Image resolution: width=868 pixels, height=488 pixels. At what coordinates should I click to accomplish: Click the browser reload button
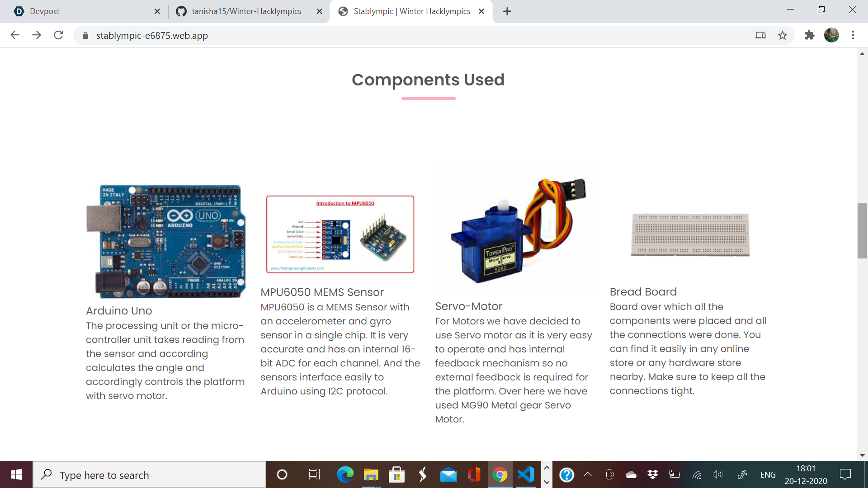coord(58,35)
